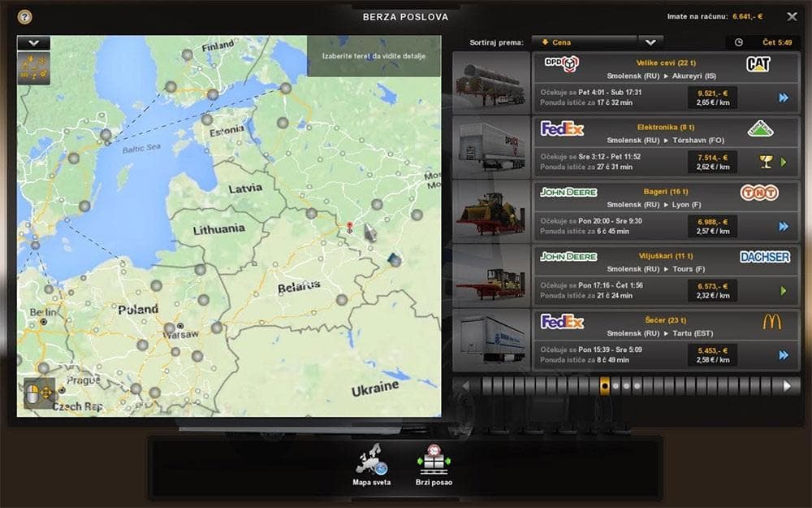Click the DPD company logo
The width and height of the screenshot is (812, 508).
pos(562,63)
